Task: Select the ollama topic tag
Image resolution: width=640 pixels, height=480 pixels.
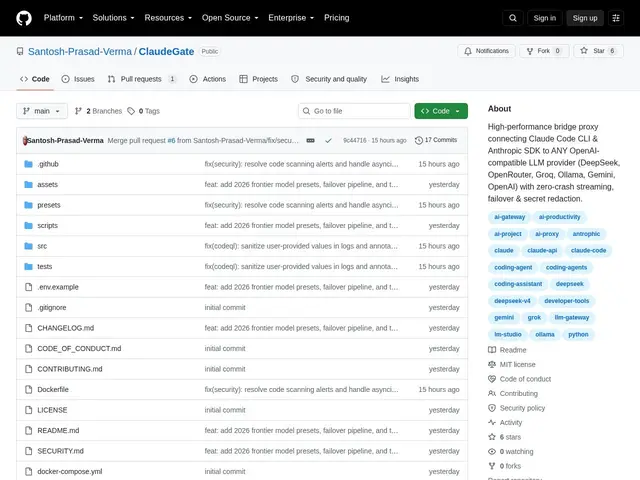Action: tap(545, 335)
